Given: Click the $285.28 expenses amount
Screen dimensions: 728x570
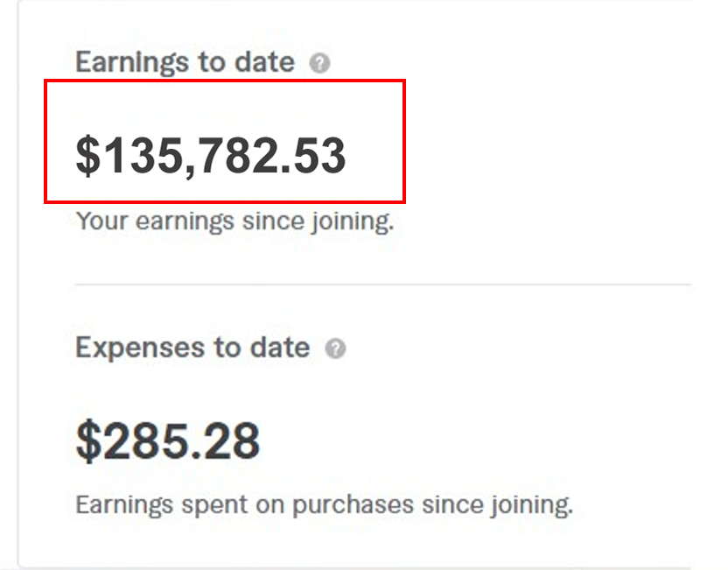Looking at the screenshot, I should pos(168,441).
